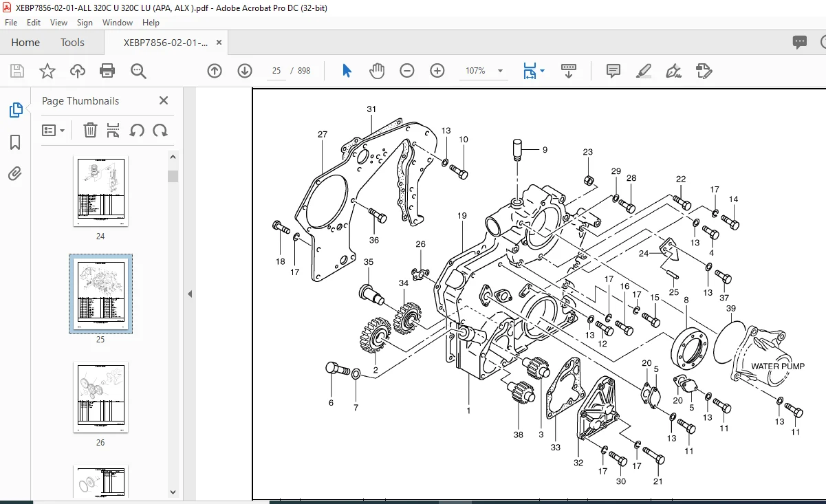This screenshot has height=504, width=826.
Task: Open the Read mode keyboard icon
Action: [569, 71]
